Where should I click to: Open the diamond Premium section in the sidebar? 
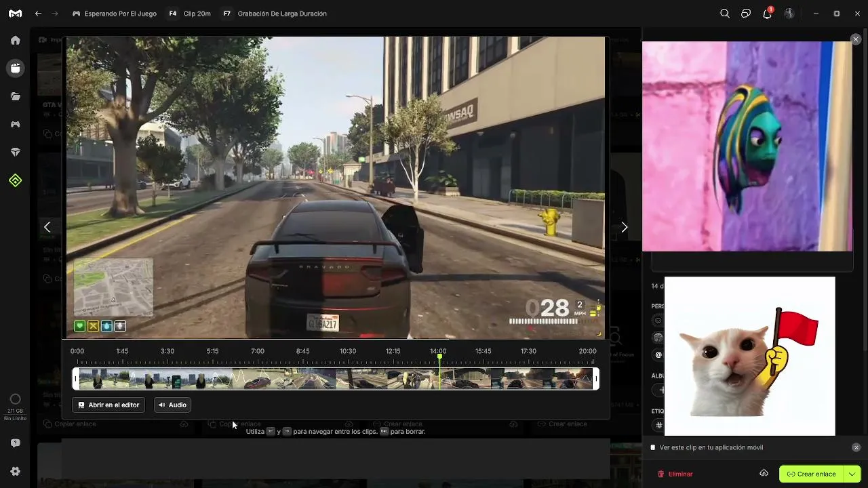(15, 152)
